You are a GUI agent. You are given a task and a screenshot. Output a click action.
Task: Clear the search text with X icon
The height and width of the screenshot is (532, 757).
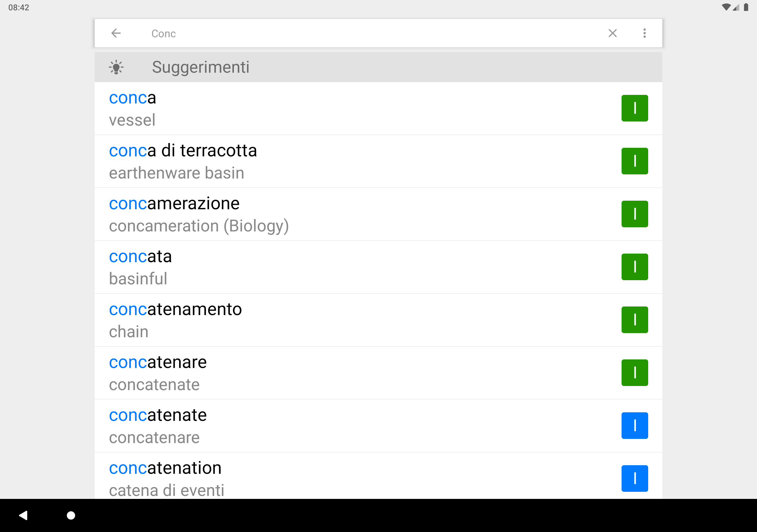pyautogui.click(x=612, y=33)
